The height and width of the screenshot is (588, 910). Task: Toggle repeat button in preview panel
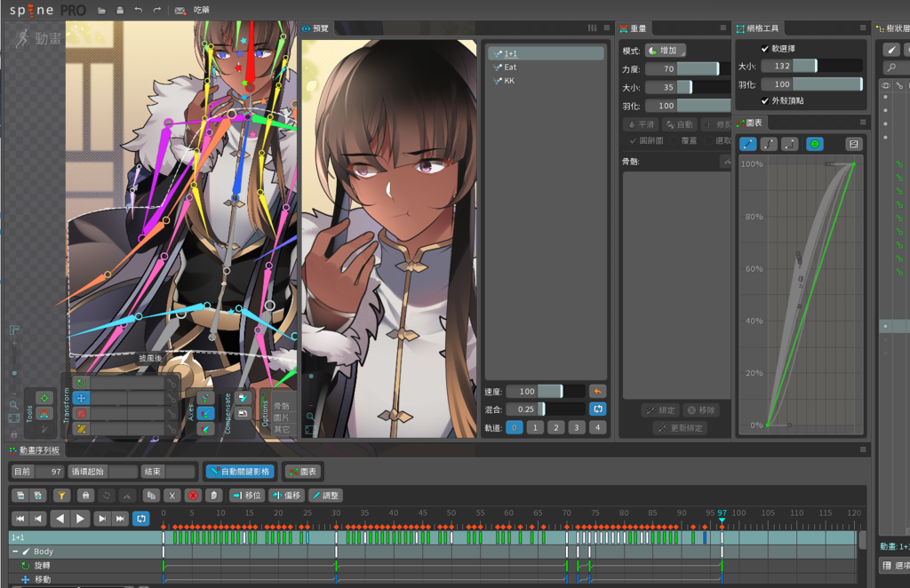coord(598,409)
